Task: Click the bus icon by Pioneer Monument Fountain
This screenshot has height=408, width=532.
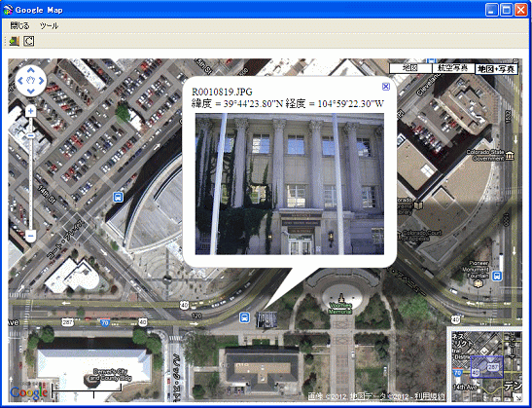Action: [497, 276]
